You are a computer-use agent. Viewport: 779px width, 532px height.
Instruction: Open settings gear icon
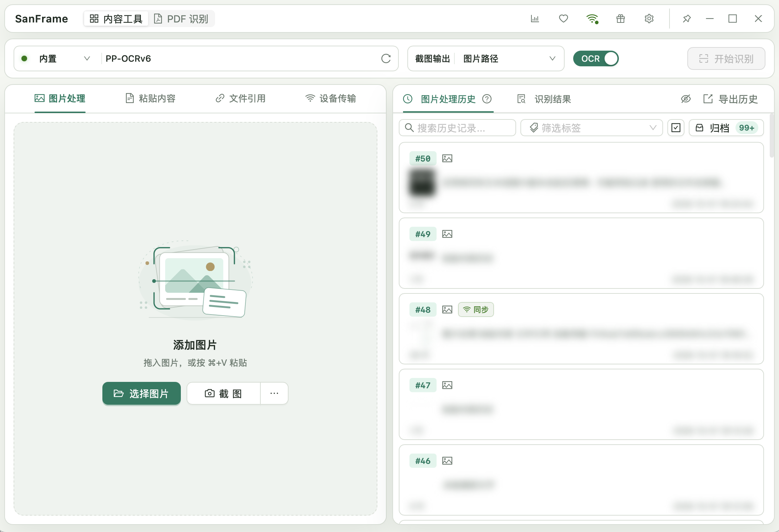(x=649, y=19)
